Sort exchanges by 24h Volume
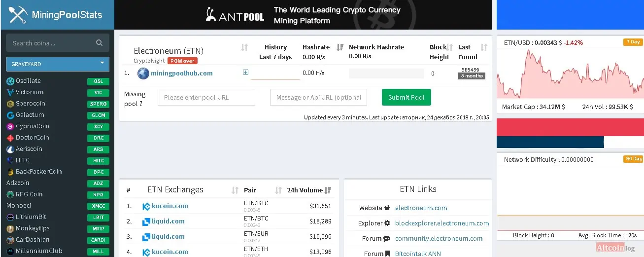 pos(328,190)
